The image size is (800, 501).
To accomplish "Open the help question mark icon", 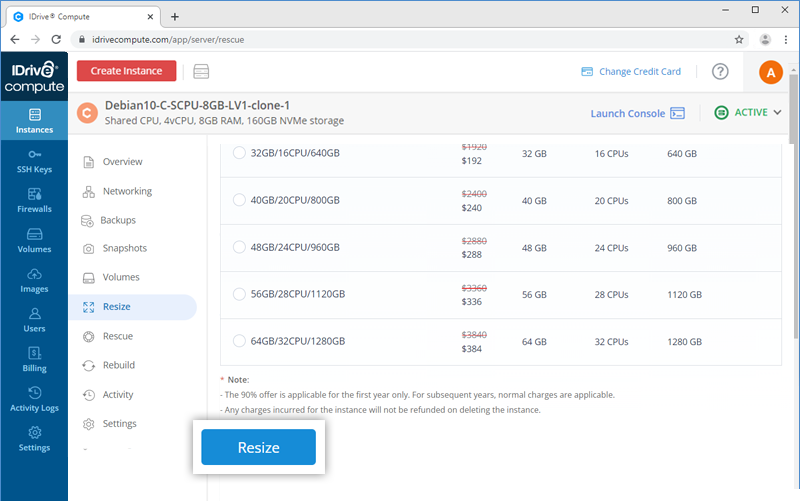I will (720, 71).
